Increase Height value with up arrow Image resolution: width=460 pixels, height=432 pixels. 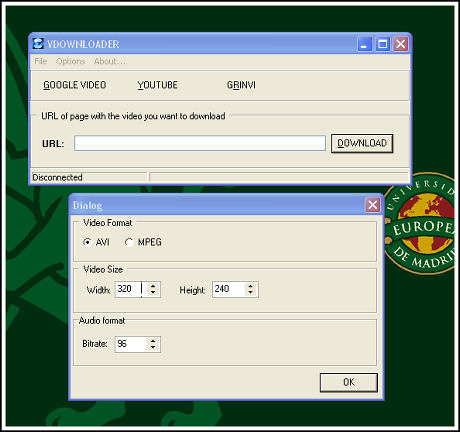[x=251, y=286]
